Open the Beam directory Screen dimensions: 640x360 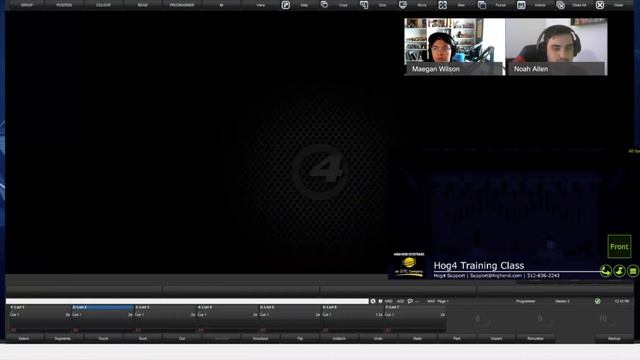tap(142, 5)
